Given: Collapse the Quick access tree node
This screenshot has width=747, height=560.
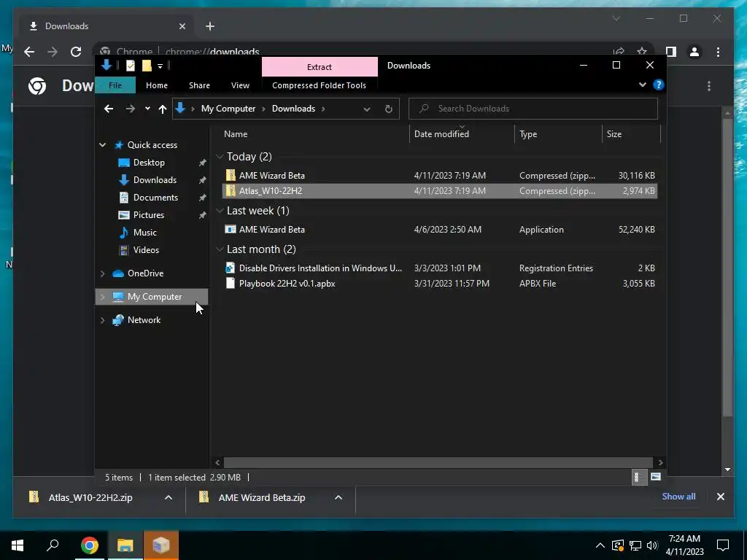Looking at the screenshot, I should pyautogui.click(x=102, y=145).
